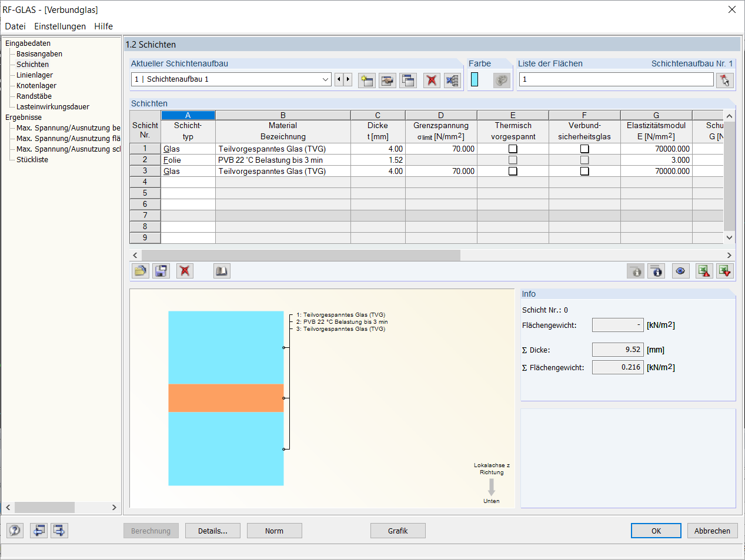
Task: Click the pick surfaces cursor icon
Action: pyautogui.click(x=725, y=80)
